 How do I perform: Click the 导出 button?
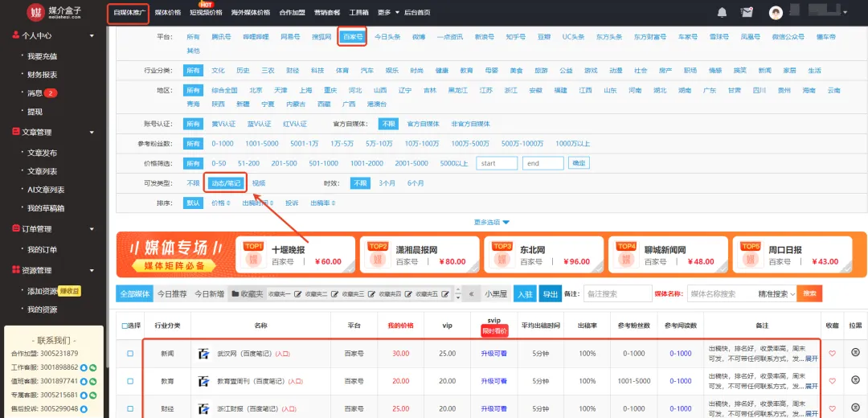551,294
